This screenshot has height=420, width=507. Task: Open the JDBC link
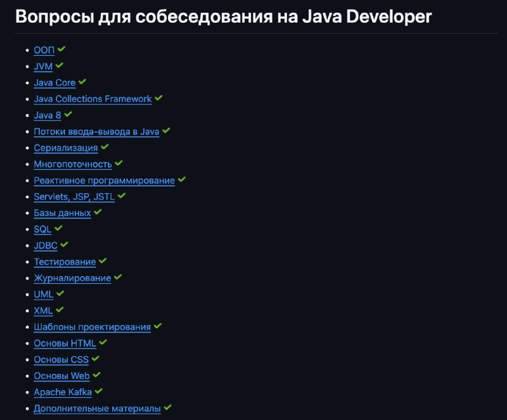(46, 245)
